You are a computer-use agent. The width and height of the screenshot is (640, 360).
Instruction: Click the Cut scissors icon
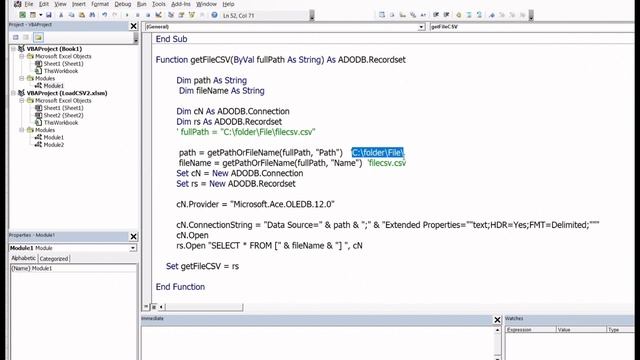[x=61, y=15]
